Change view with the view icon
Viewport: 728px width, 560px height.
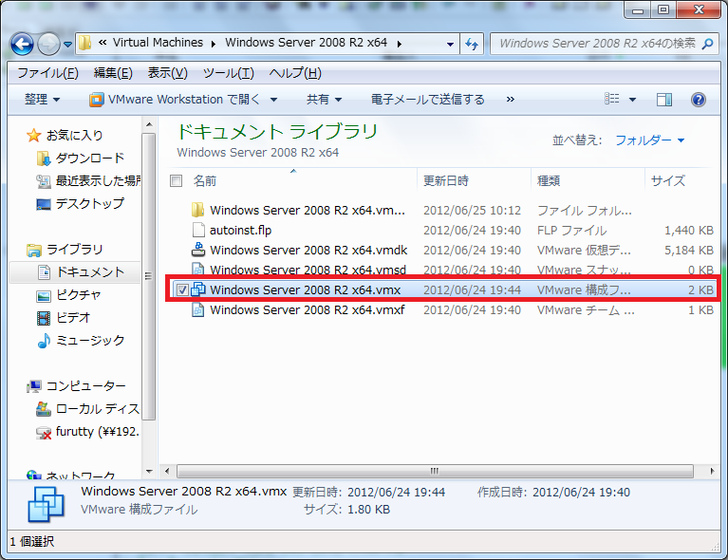[x=612, y=99]
